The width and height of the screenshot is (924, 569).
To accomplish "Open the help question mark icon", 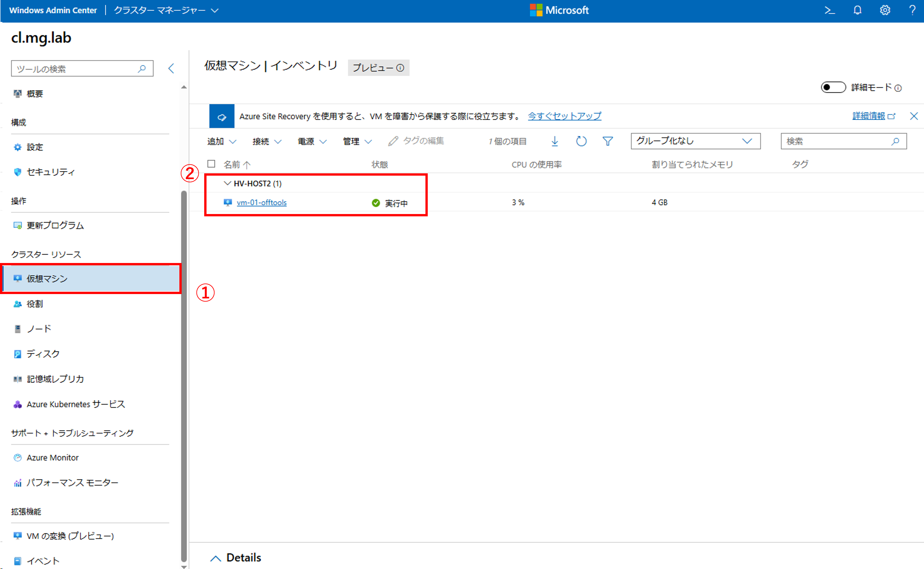I will tap(912, 10).
